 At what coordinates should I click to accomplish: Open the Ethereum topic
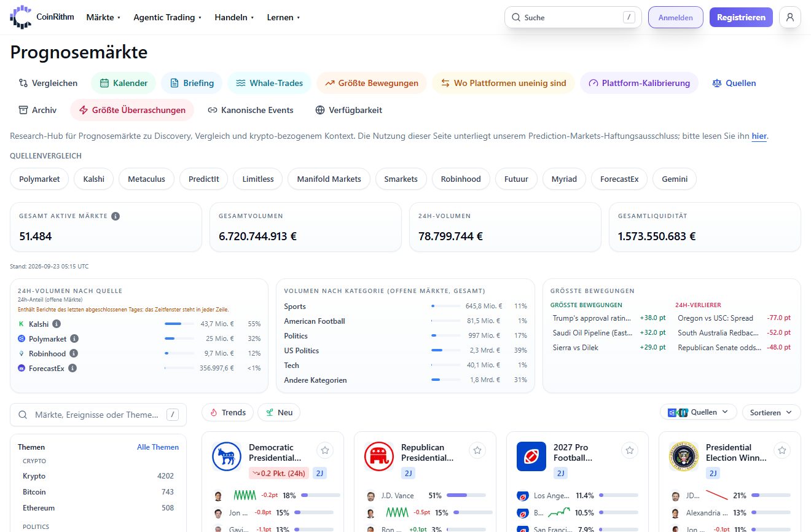coord(98,508)
